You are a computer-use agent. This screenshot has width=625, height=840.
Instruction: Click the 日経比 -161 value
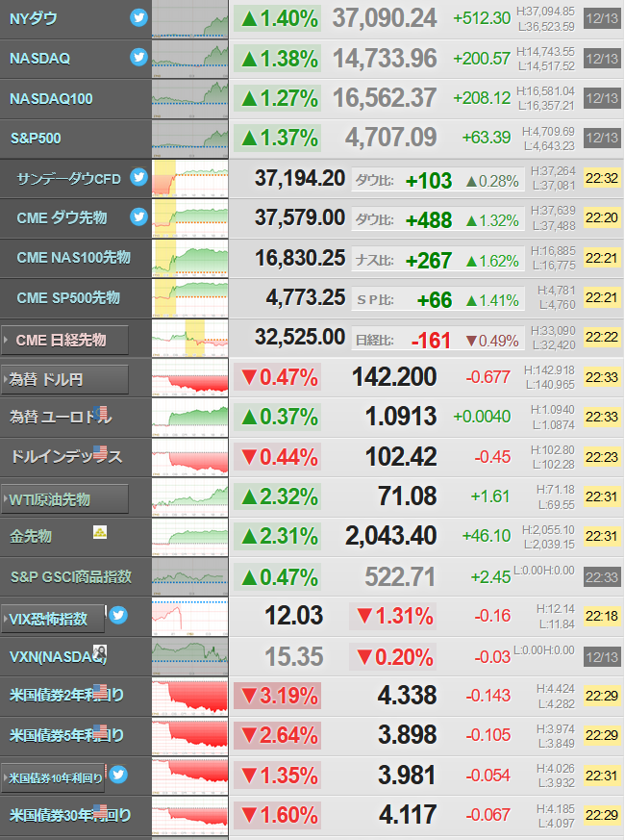tap(431, 341)
